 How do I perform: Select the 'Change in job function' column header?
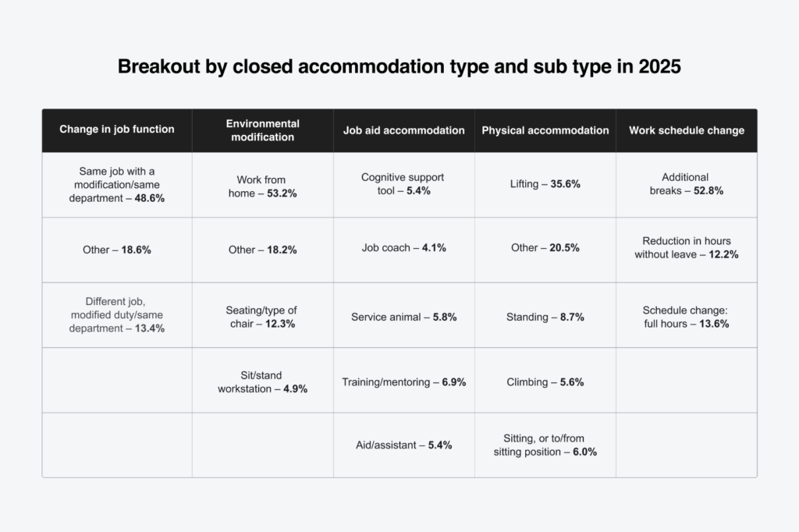[117, 129]
